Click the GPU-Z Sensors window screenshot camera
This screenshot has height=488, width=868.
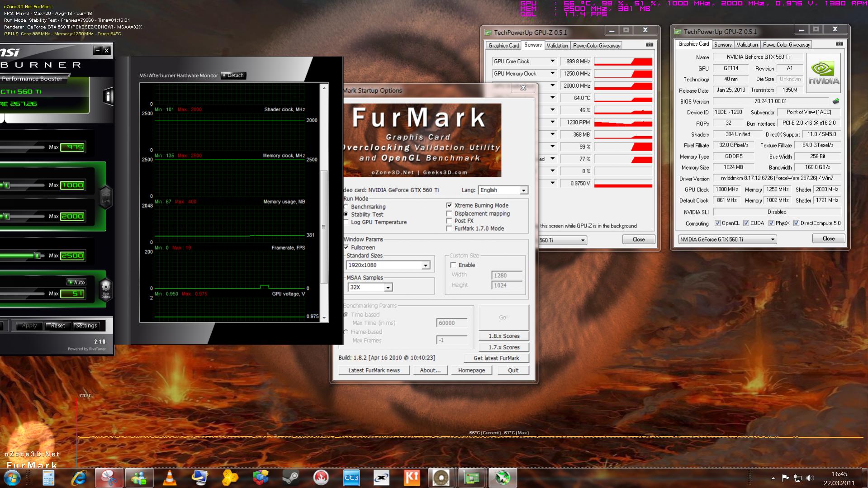tap(650, 45)
